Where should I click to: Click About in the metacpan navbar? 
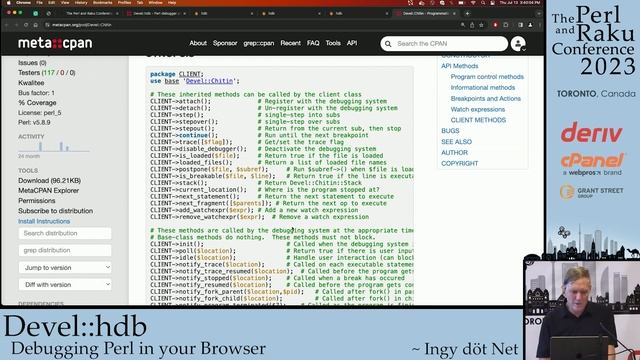pos(198,43)
